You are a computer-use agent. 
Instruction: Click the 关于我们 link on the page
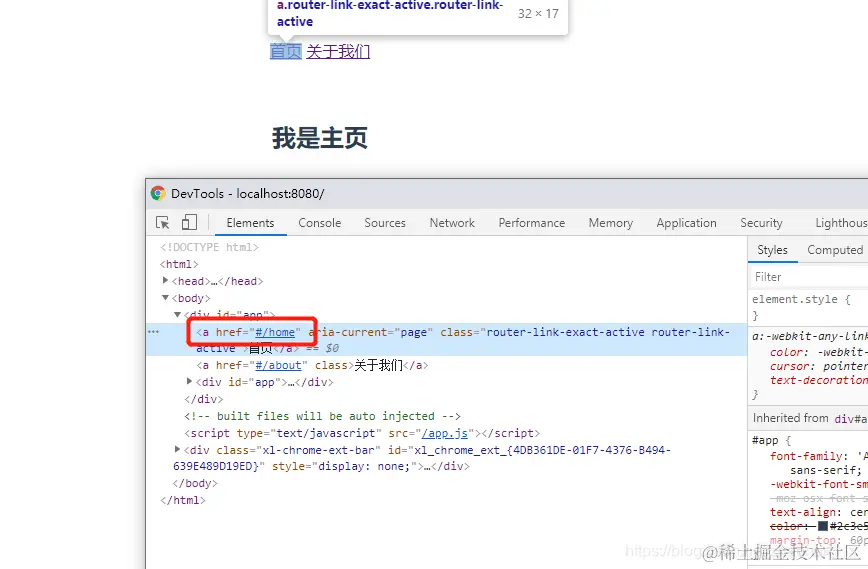pos(338,51)
